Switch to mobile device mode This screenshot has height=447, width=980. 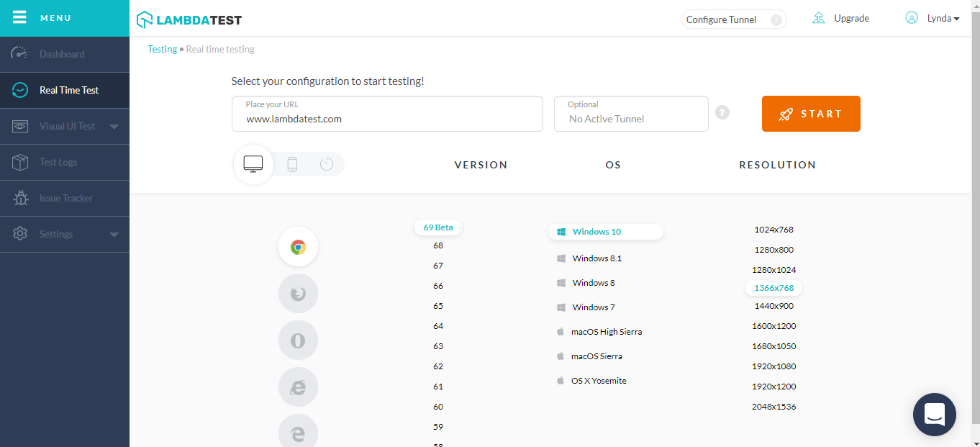tap(292, 164)
